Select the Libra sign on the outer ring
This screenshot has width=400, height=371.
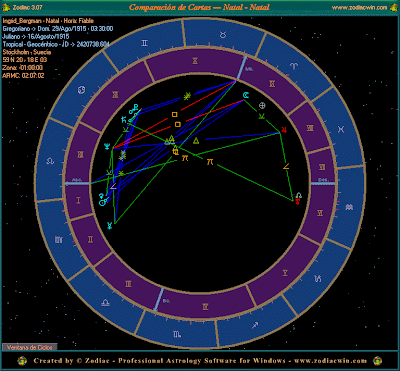(105, 302)
